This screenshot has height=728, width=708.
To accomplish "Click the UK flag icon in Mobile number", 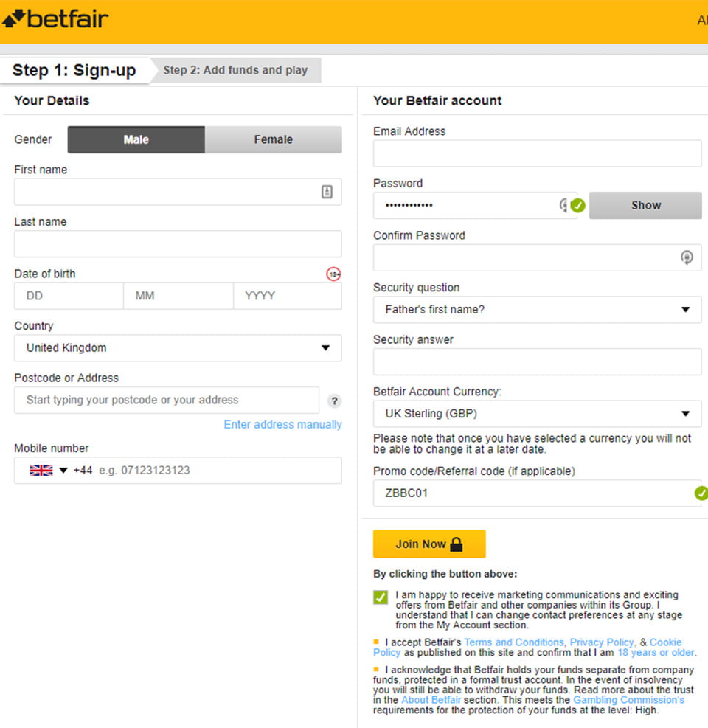I will [x=41, y=471].
